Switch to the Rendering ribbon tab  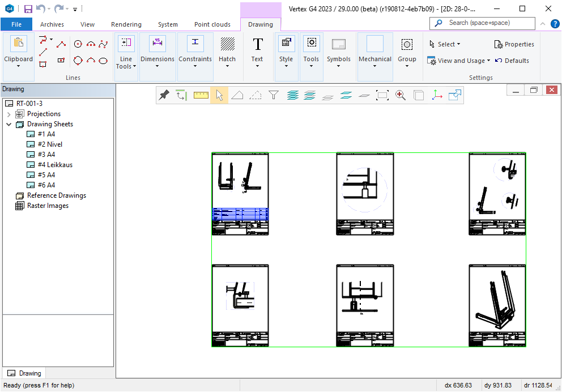pyautogui.click(x=126, y=24)
